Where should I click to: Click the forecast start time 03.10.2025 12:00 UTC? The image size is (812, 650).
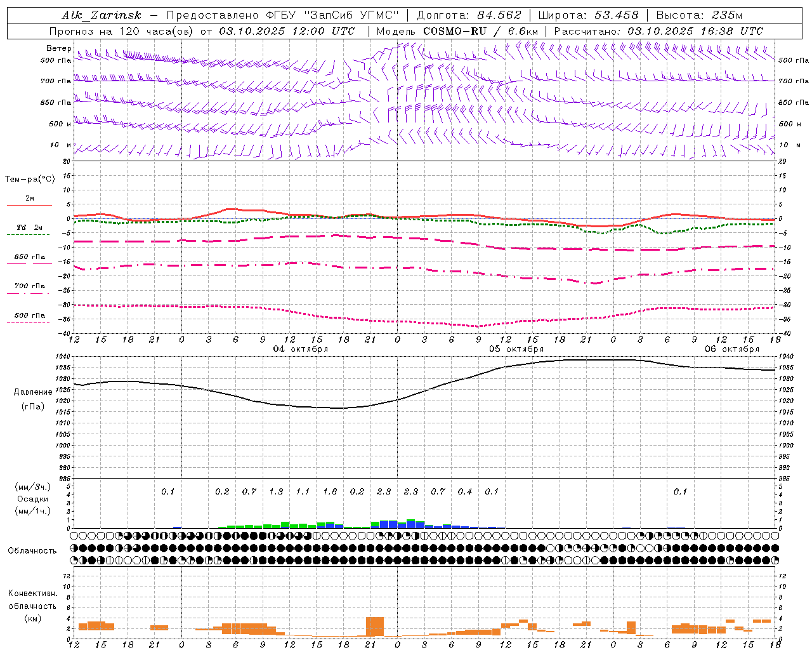[287, 31]
